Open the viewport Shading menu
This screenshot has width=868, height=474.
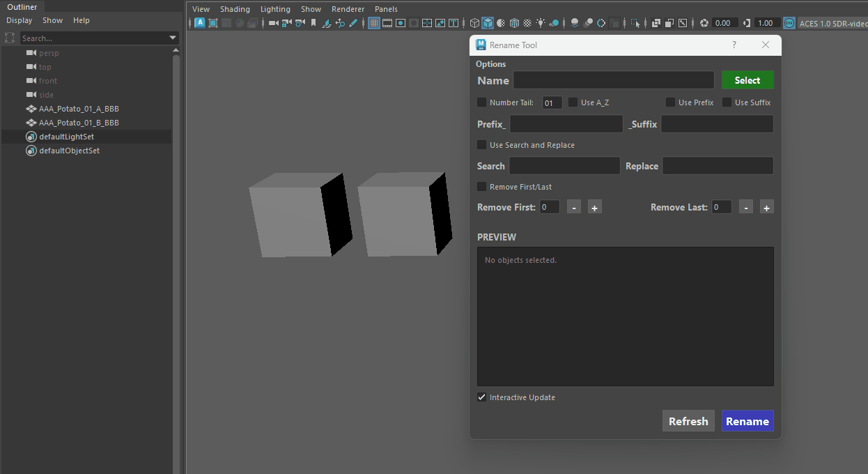(x=235, y=9)
